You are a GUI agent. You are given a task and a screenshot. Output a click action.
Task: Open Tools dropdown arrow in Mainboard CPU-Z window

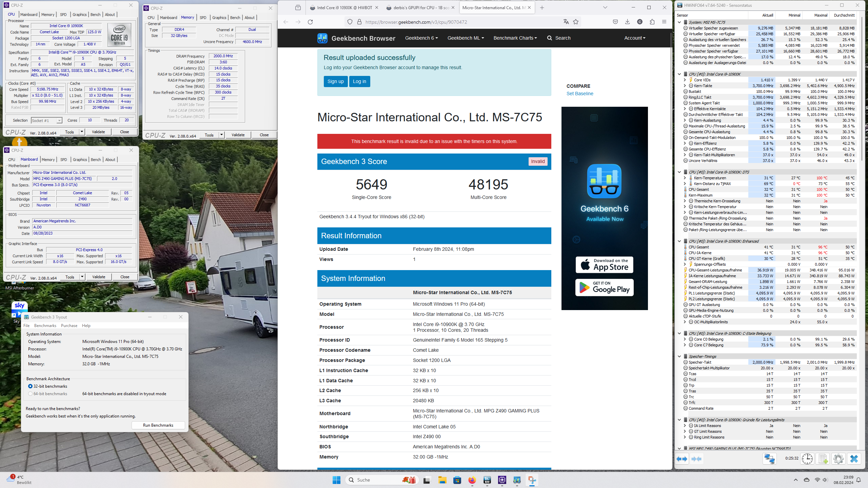tap(82, 277)
